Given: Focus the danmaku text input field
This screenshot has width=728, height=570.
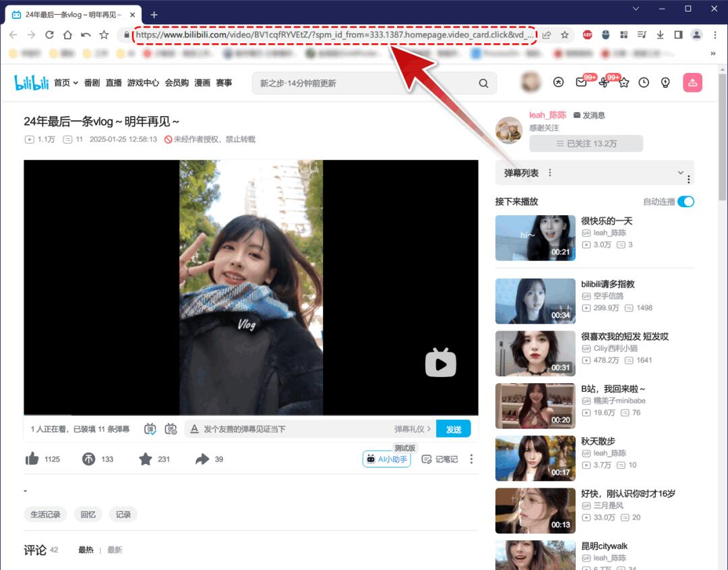Looking at the screenshot, I should coord(297,429).
